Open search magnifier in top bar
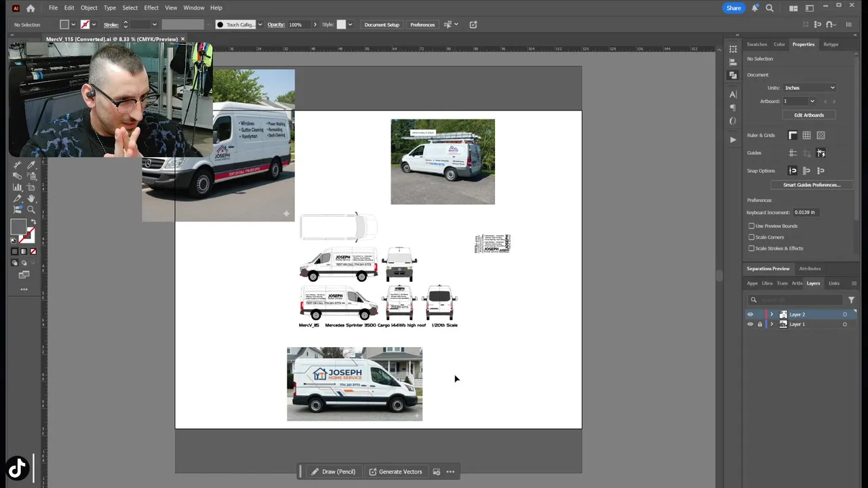868x488 pixels. 770,8
